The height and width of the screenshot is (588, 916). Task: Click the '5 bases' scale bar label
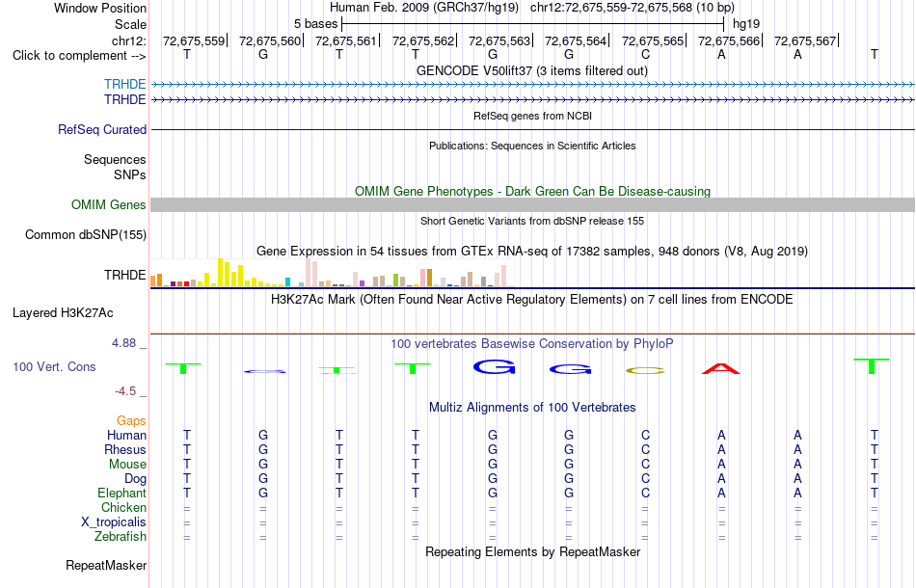click(315, 24)
